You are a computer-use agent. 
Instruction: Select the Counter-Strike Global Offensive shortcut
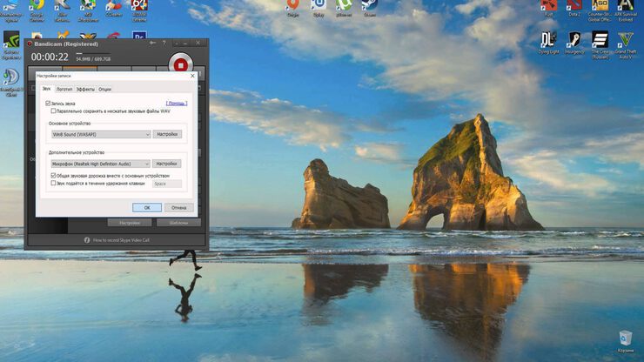point(600,10)
